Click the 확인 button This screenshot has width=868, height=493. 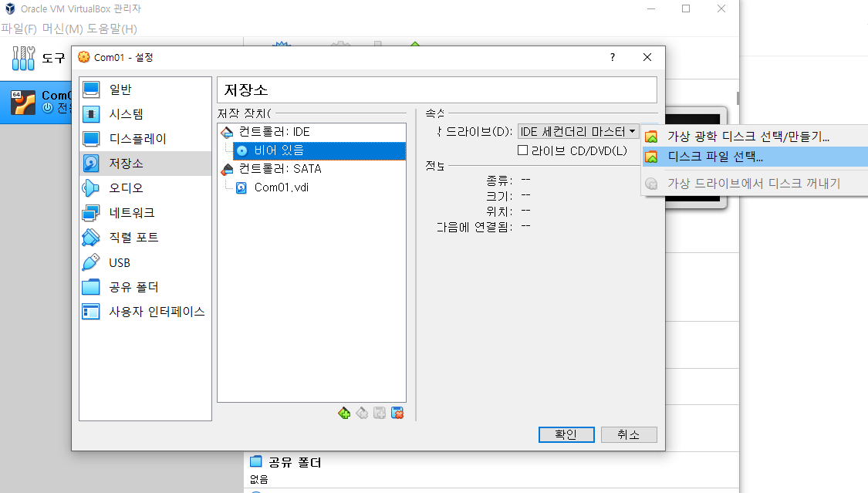(x=566, y=435)
